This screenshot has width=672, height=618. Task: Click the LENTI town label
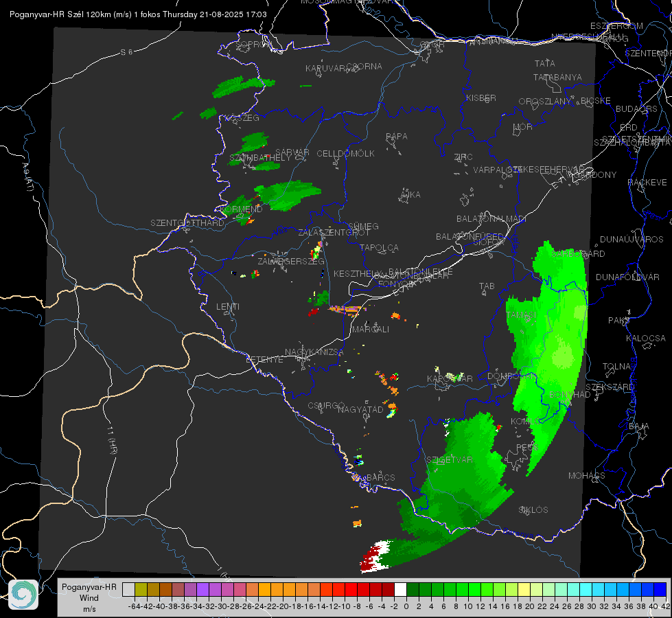[228, 307]
